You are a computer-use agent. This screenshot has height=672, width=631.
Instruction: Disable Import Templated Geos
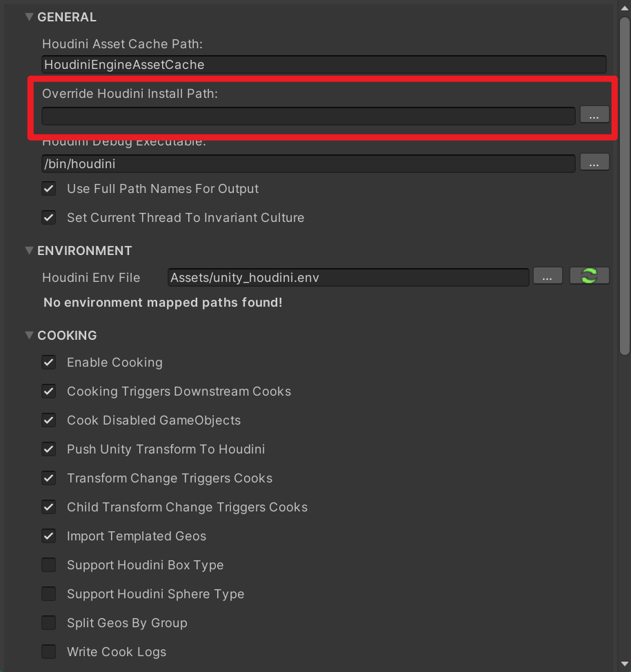48,536
